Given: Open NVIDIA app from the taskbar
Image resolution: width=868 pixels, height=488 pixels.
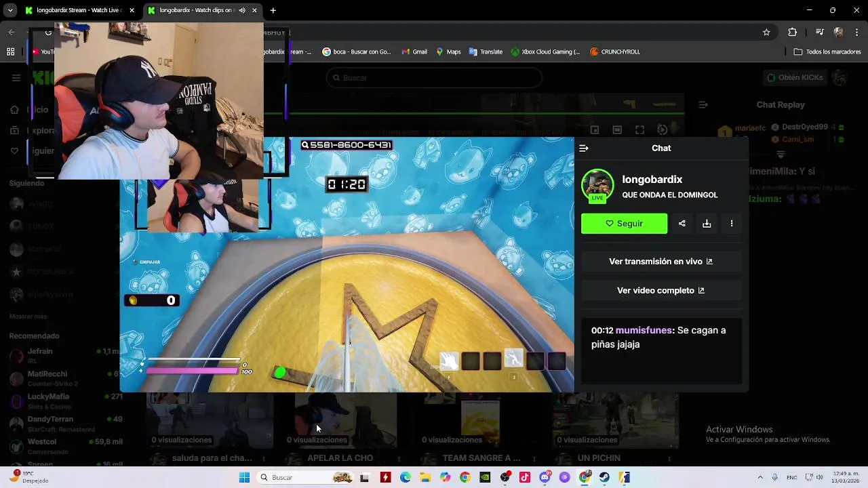Looking at the screenshot, I should tap(485, 477).
